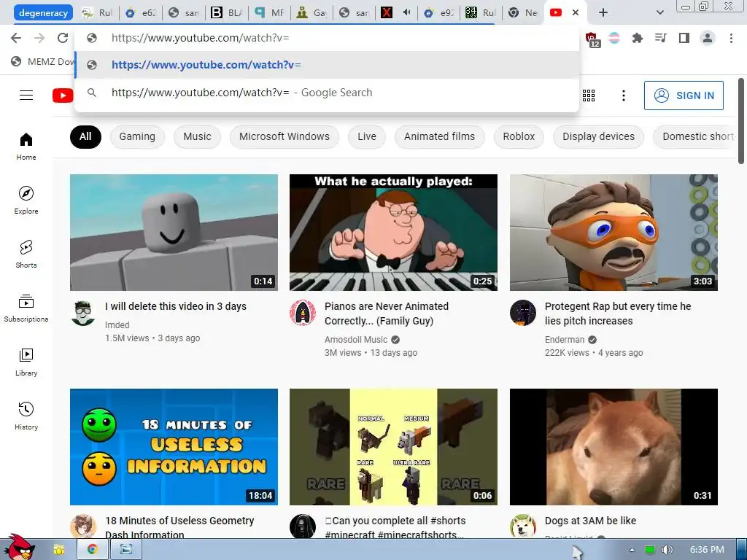The image size is (747, 560).
Task: Play the 18 Minutes Useless Information thumbnail
Action: tap(174, 447)
